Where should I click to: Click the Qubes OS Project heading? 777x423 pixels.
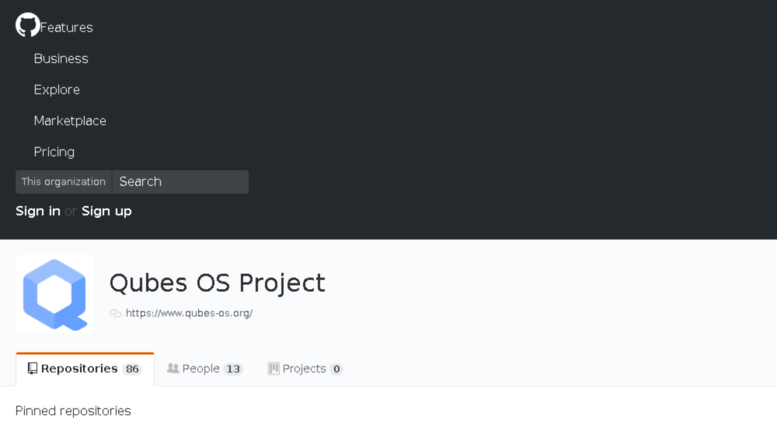217,283
